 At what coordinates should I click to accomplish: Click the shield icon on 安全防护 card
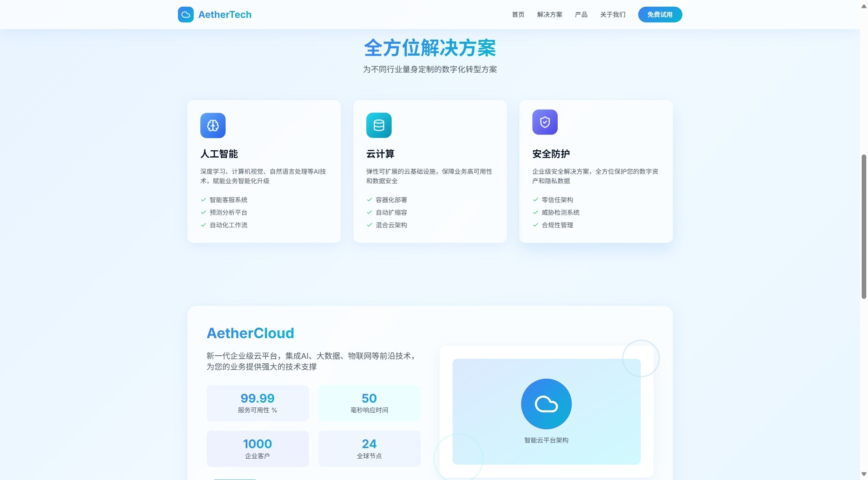[x=545, y=122]
